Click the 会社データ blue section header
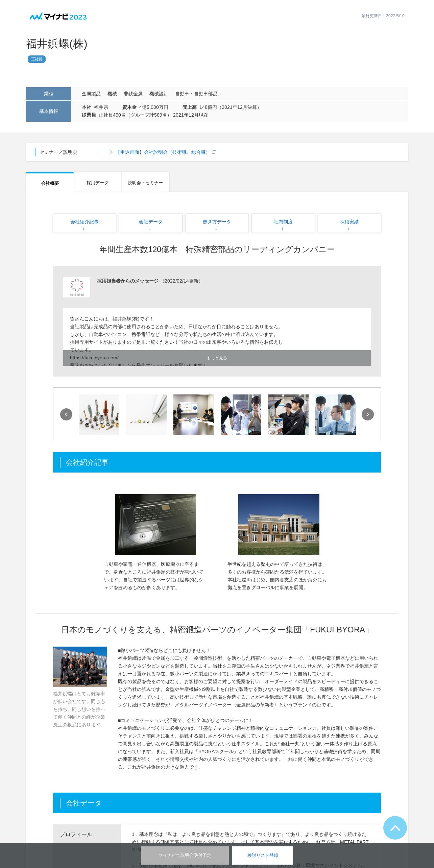 click(217, 803)
